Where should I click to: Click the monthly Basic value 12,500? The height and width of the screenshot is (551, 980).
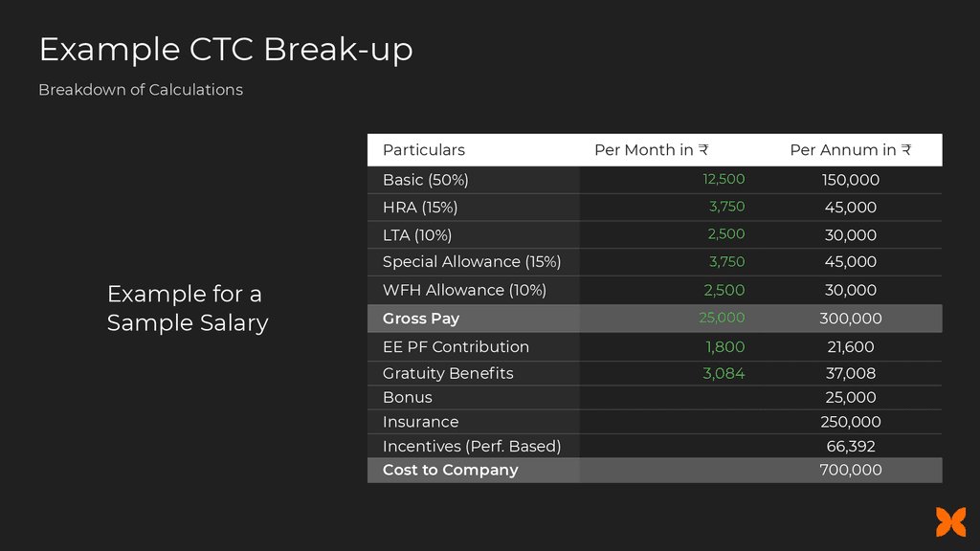723,180
